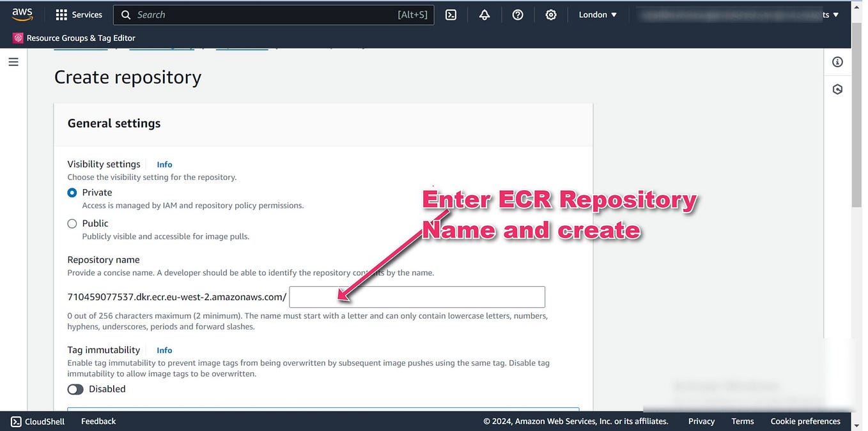Screen dimensions: 868x431
Task: Open the Info side panel icon
Action: (837, 61)
